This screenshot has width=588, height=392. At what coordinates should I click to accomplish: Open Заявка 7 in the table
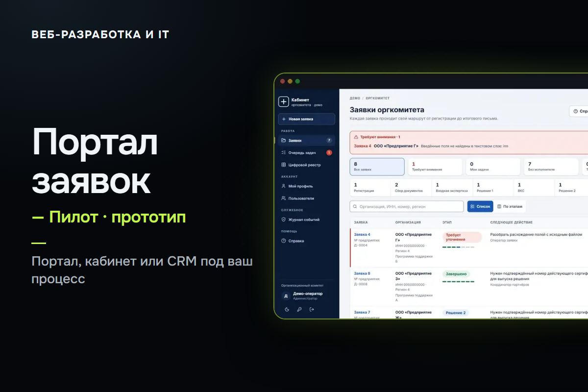362,312
